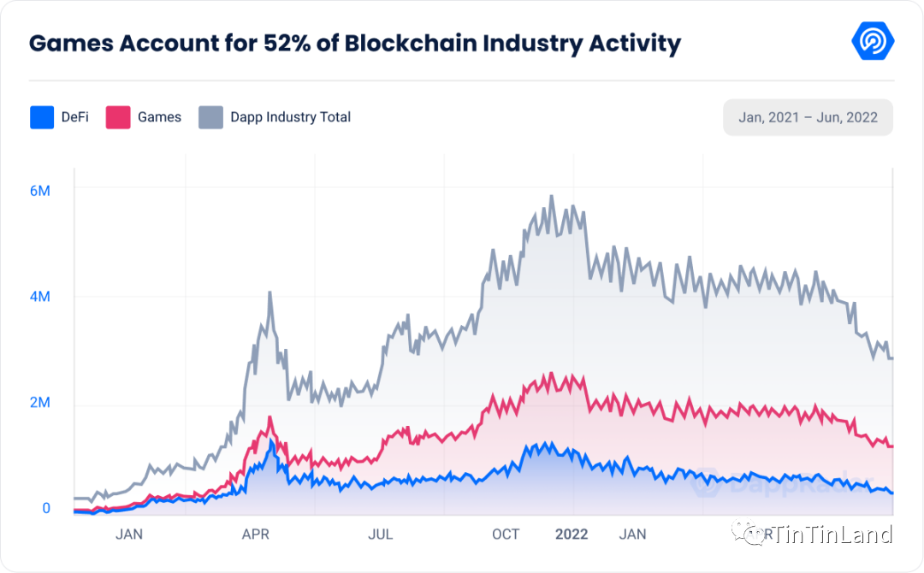Click the bold 2022 x-axis label

(x=572, y=535)
